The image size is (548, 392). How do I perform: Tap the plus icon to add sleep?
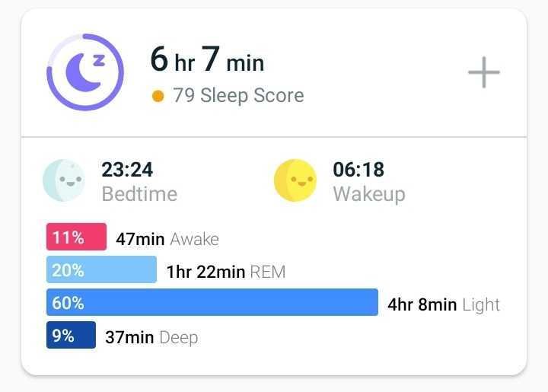[x=484, y=72]
